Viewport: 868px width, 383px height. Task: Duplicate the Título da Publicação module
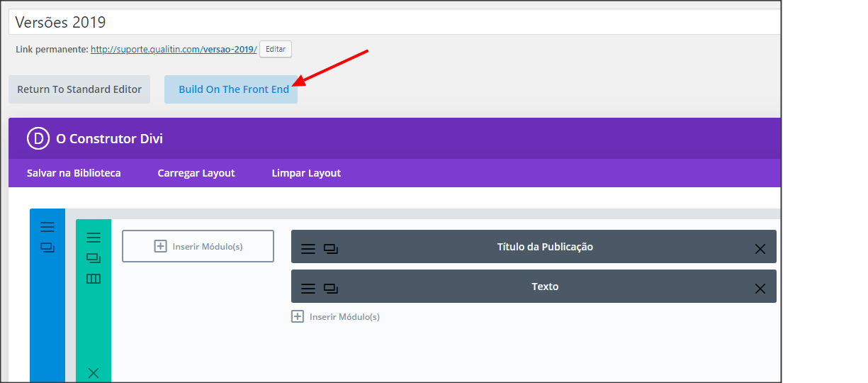click(331, 249)
